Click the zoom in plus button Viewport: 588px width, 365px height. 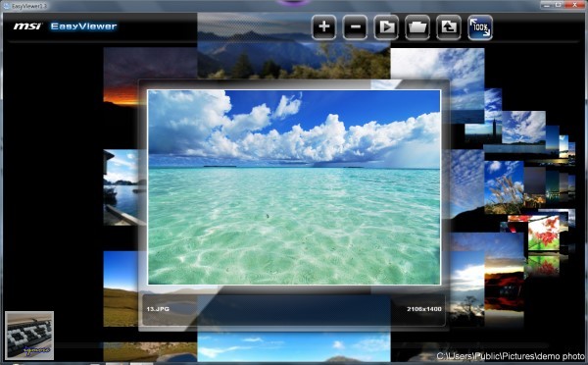(x=324, y=27)
